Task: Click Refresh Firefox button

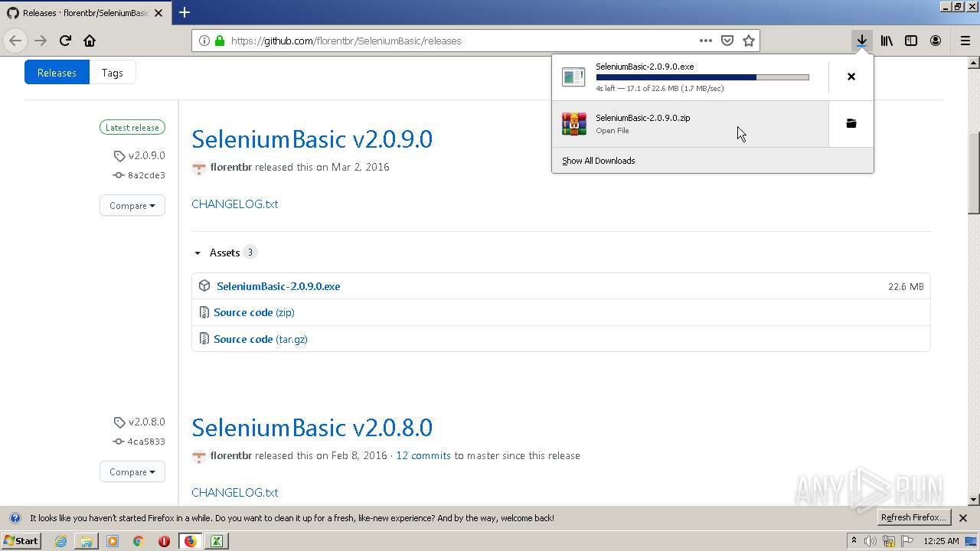Action: (914, 518)
